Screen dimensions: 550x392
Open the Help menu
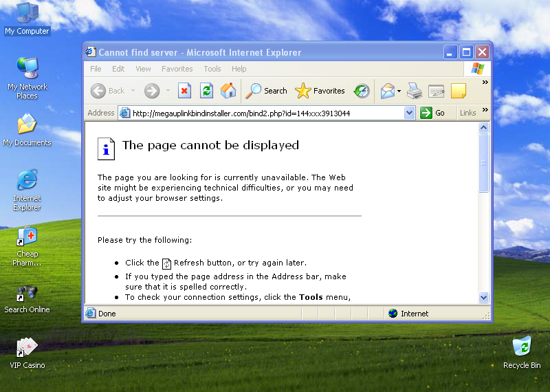coord(239,69)
